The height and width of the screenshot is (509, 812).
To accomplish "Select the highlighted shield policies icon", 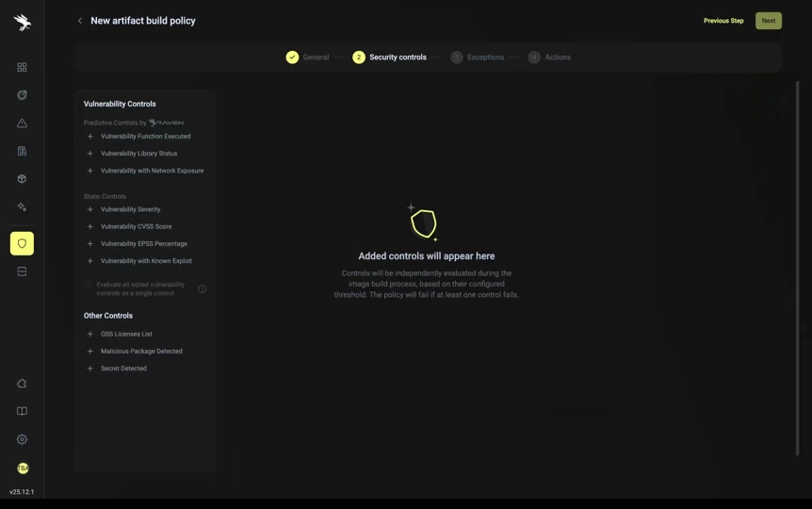I will point(22,243).
